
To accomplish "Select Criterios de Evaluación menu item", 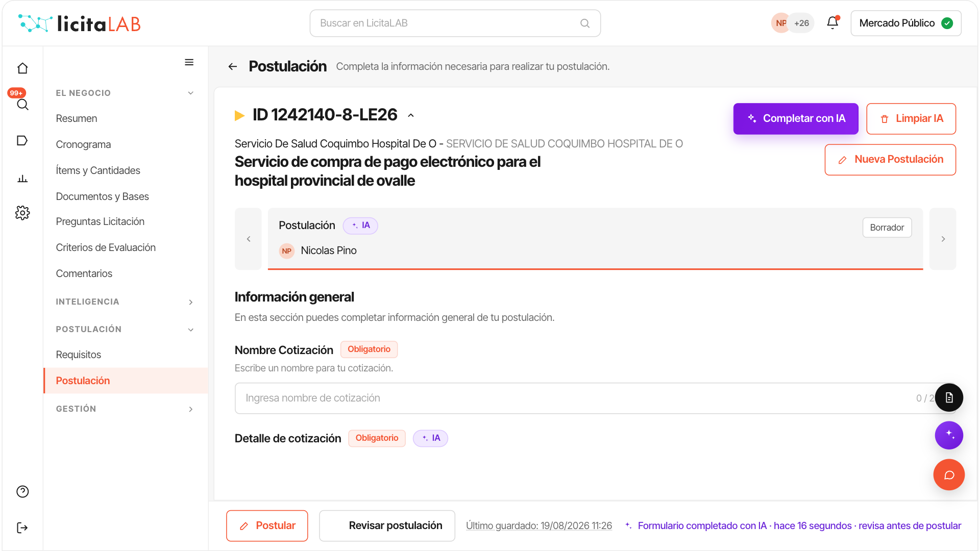I will click(106, 247).
